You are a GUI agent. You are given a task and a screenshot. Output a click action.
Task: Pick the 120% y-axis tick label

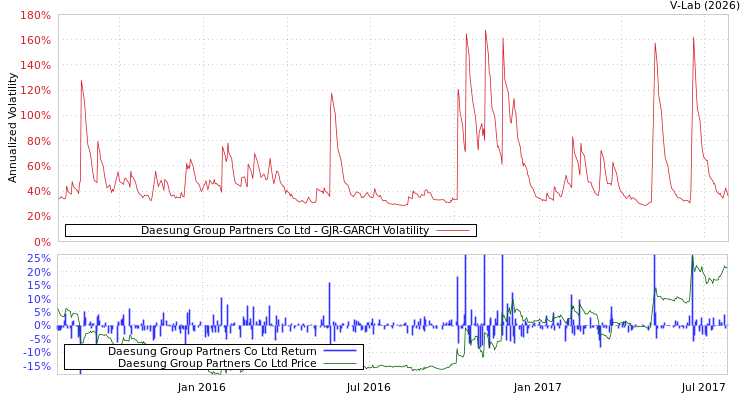pyautogui.click(x=35, y=91)
